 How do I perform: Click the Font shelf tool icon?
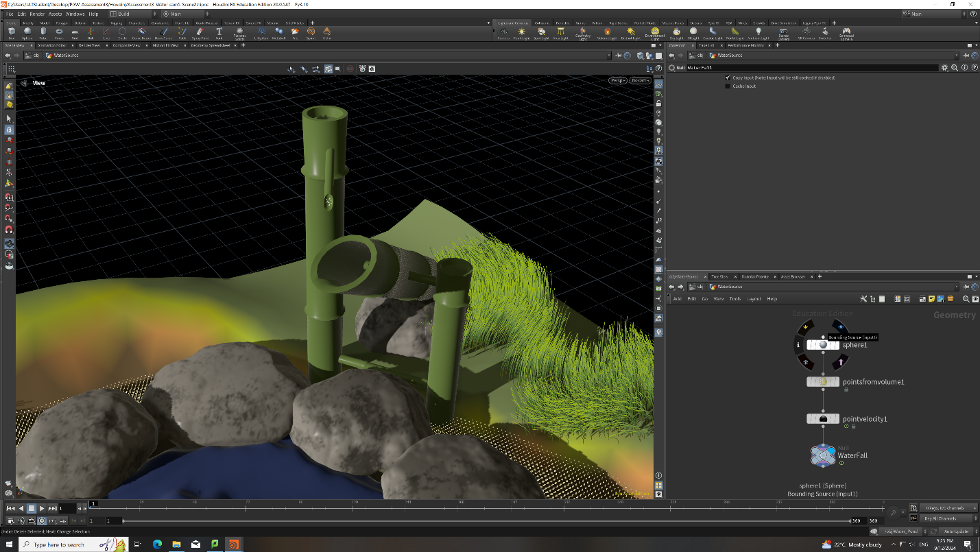click(x=219, y=32)
